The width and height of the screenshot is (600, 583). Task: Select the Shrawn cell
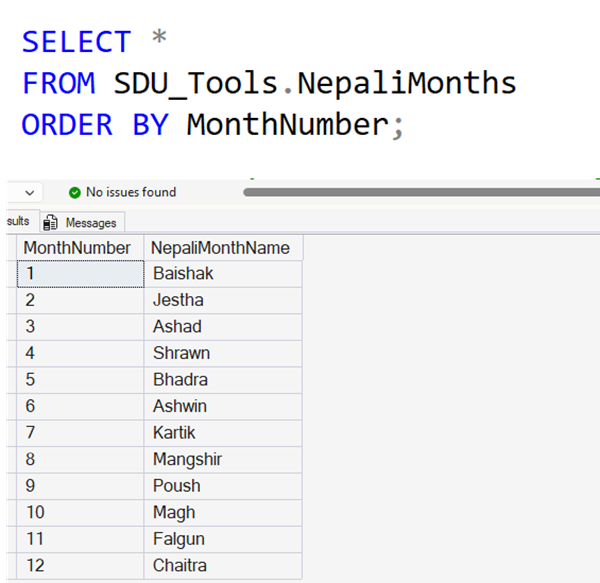(223, 353)
